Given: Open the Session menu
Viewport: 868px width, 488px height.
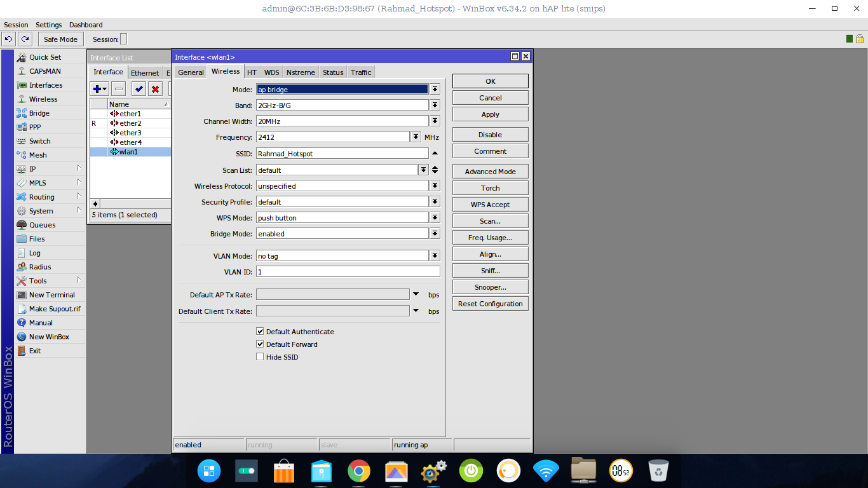Looking at the screenshot, I should pos(16,25).
